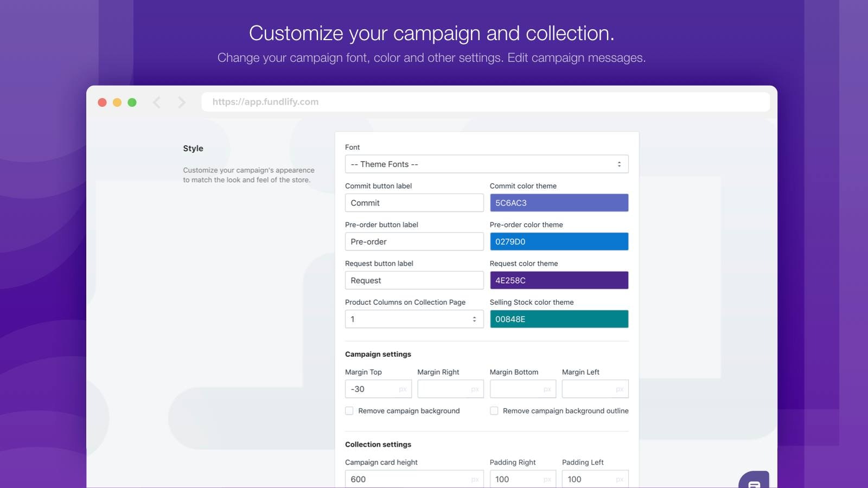Click the red window close dot

pos(102,102)
